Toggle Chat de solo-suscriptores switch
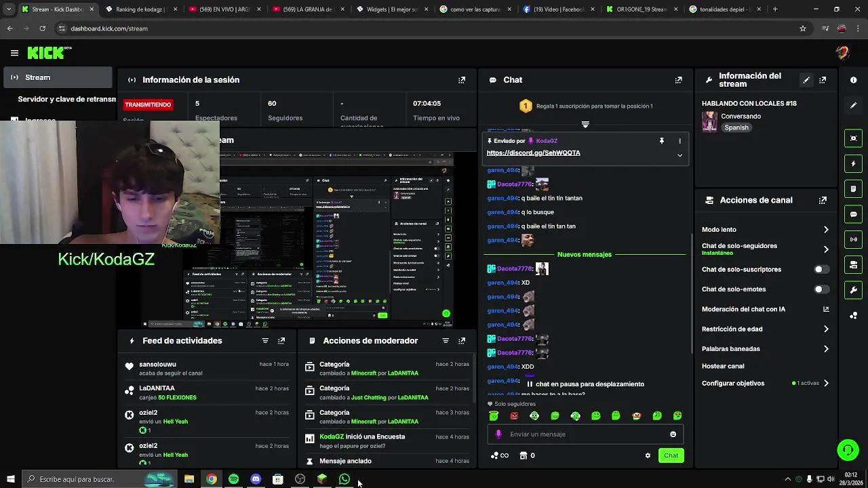 tap(821, 270)
